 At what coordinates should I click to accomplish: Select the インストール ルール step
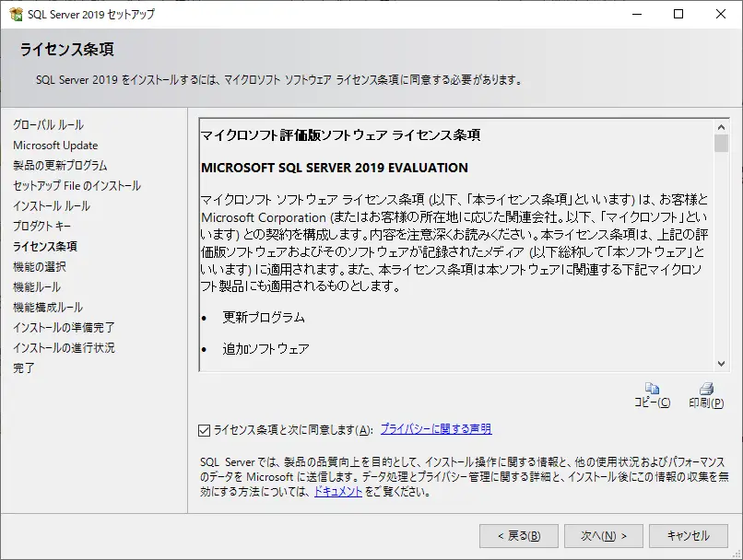pyautogui.click(x=52, y=206)
